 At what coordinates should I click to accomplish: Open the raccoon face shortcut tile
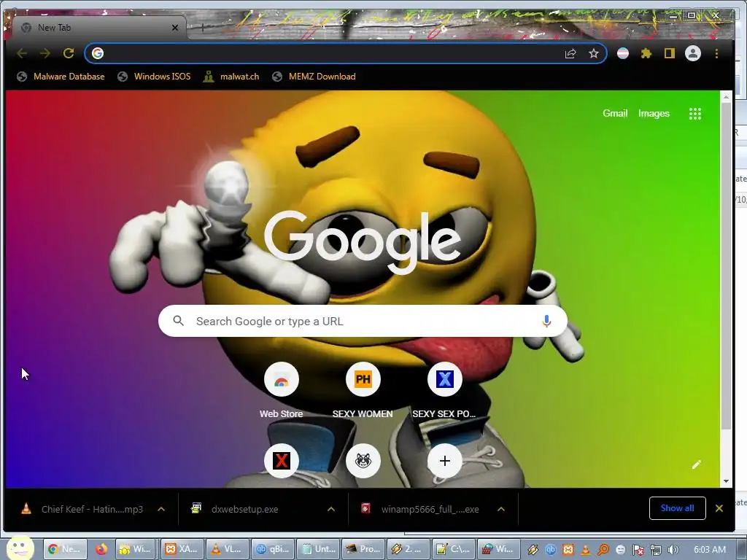click(363, 461)
